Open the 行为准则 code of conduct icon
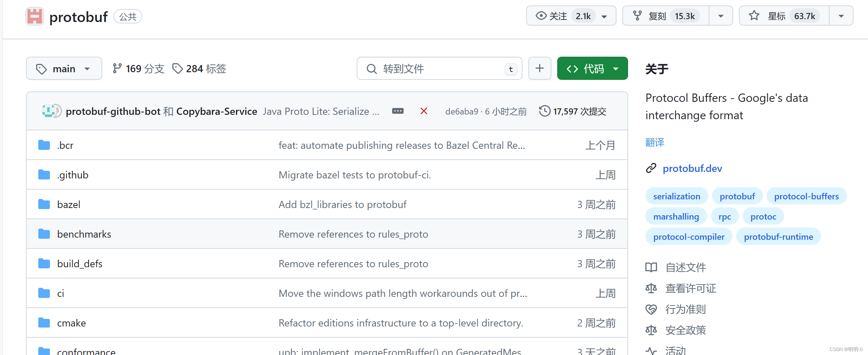The width and height of the screenshot is (868, 355). (651, 309)
